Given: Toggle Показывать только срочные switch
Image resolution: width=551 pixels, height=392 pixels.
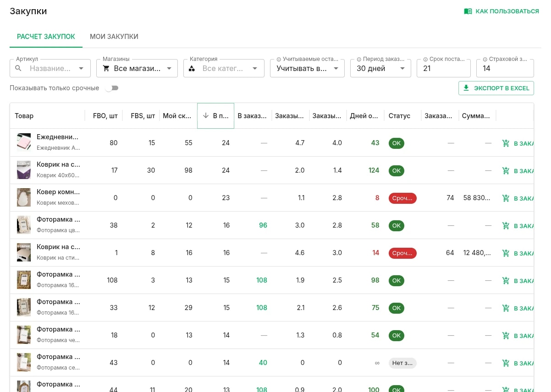Looking at the screenshot, I should click(112, 88).
